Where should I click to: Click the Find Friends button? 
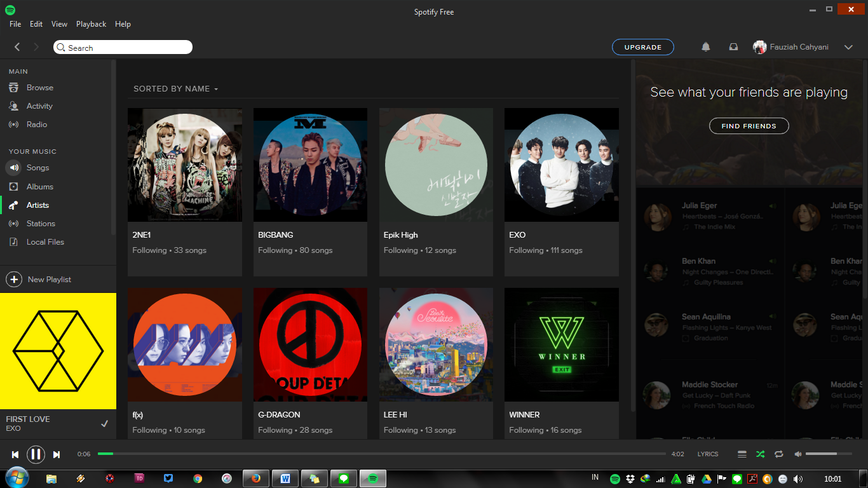coord(749,126)
